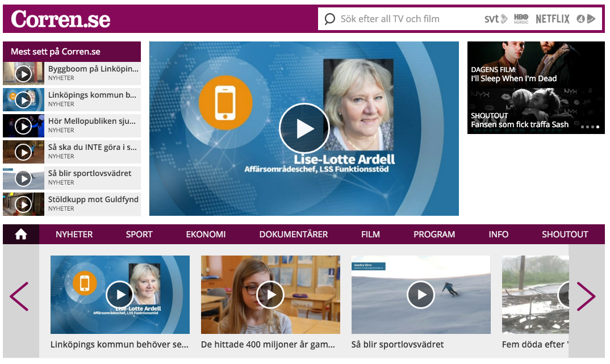The height and width of the screenshot is (364, 610).
Task: Play the Linköpings kommun b... sidebar video
Action: (x=23, y=100)
